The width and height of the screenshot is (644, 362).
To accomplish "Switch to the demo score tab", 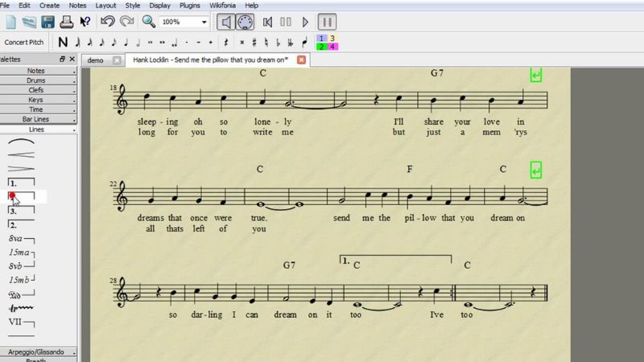I will (x=95, y=60).
